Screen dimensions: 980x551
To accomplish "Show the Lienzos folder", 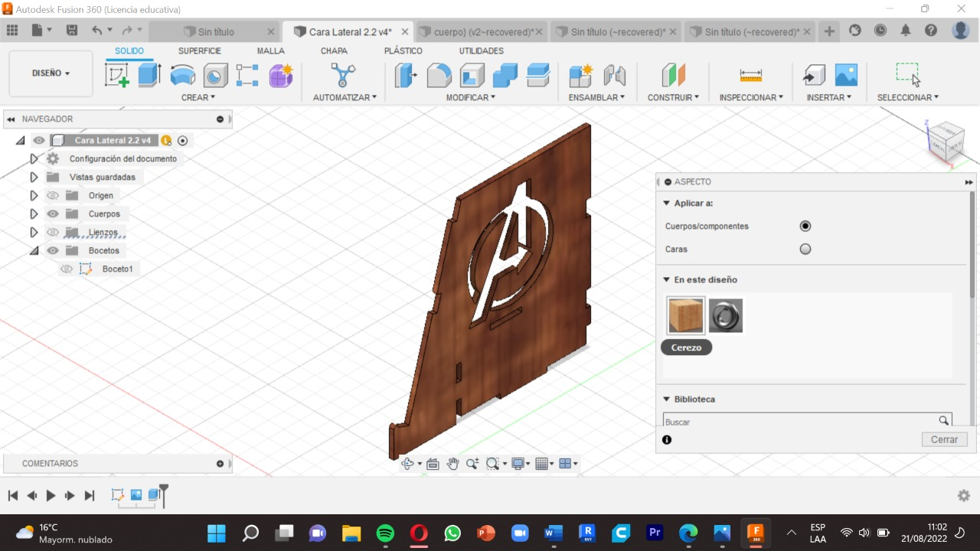I will [53, 232].
